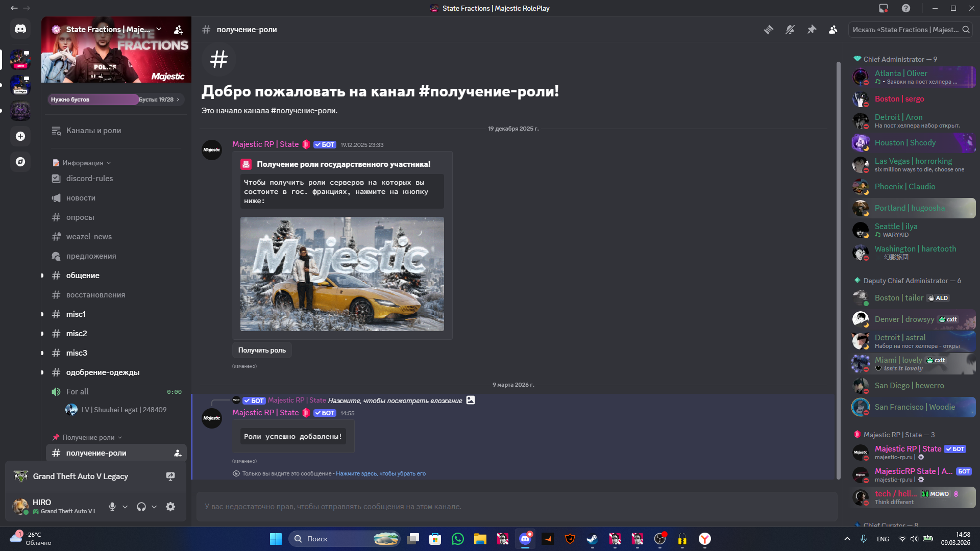980x551 pixels.
Task: Open the microphone input options chevron
Action: (125, 507)
